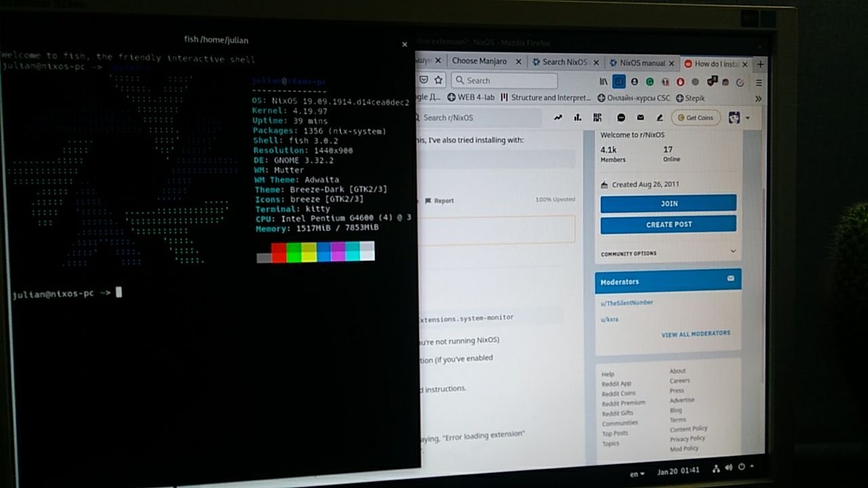Viewport: 868px width, 488px height.
Task: Show more bookmarks with the double-chevron
Action: point(758,99)
